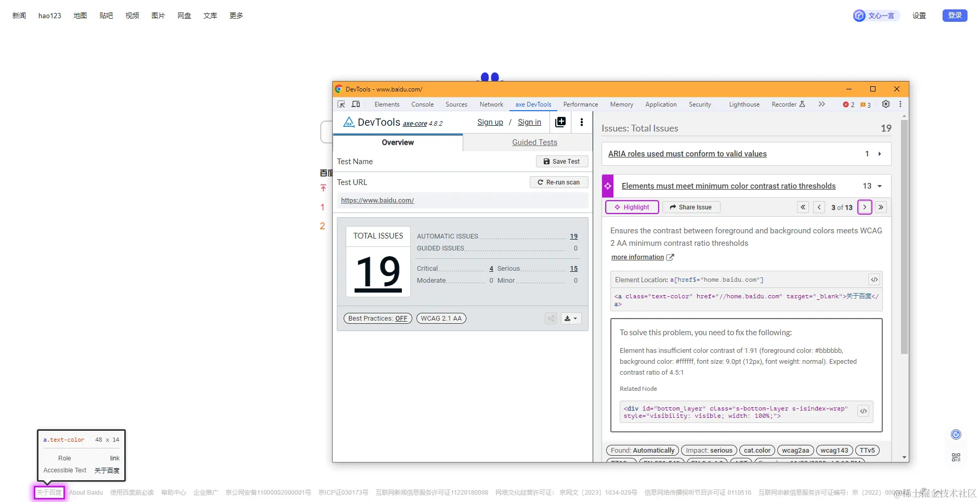Open ARIA roles must conform link
Screen dimensions: 980x502
coord(687,154)
